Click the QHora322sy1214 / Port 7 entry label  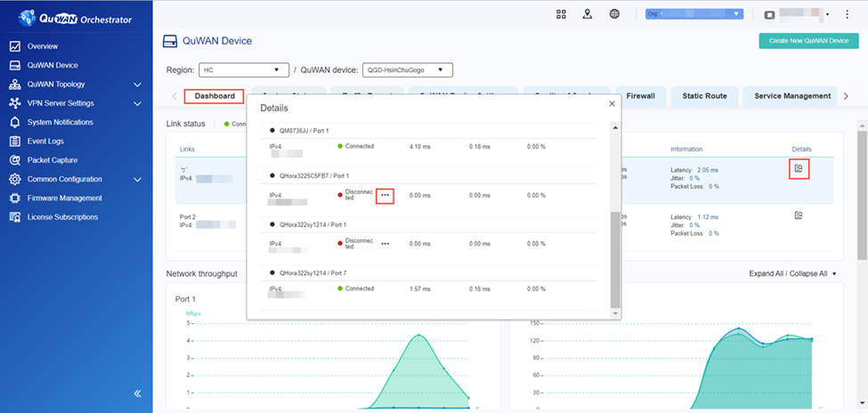312,273
